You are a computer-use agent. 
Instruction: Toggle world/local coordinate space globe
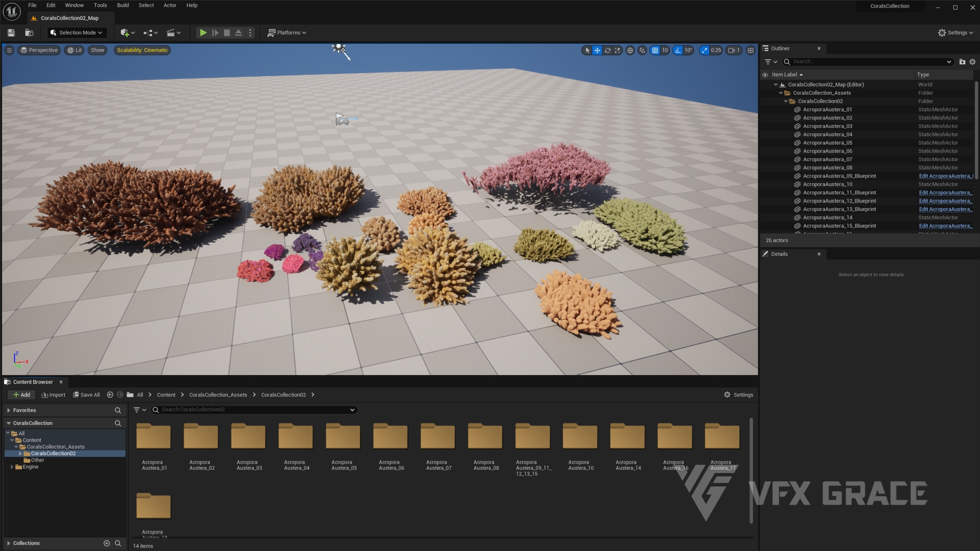click(x=630, y=50)
